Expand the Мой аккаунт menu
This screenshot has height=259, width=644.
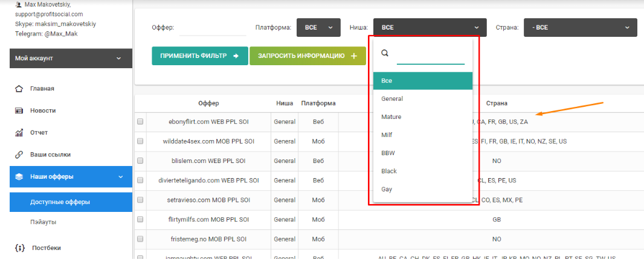pyautogui.click(x=71, y=59)
